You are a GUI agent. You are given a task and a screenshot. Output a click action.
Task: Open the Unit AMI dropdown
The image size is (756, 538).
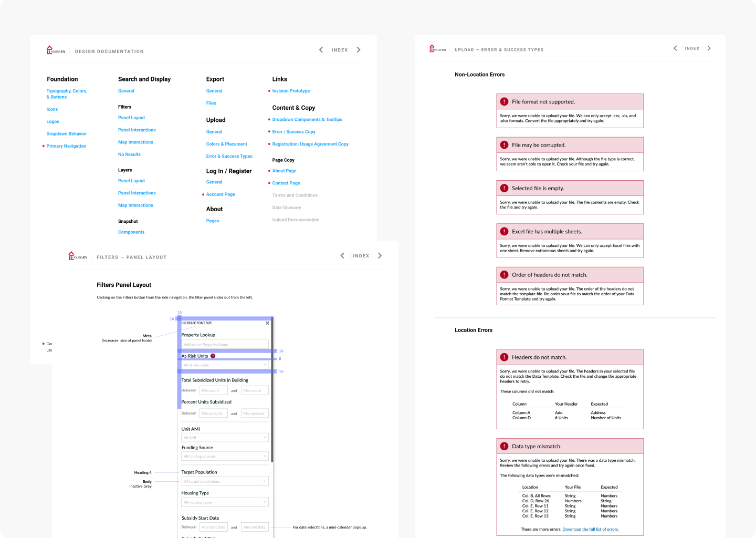[x=225, y=437]
